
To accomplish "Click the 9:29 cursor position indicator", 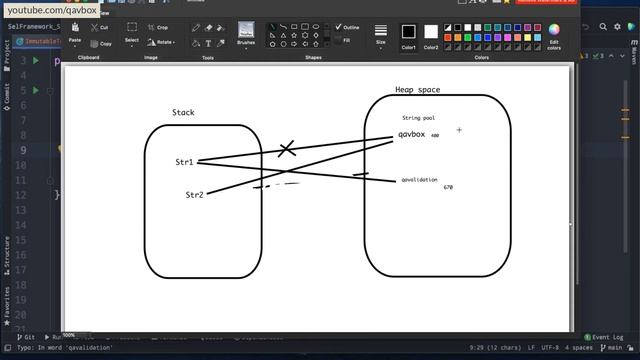I will tap(495, 348).
